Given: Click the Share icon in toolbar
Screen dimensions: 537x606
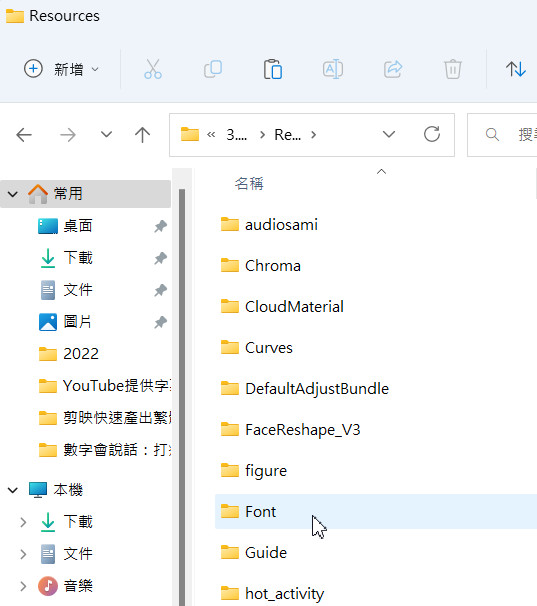Looking at the screenshot, I should click(393, 69).
